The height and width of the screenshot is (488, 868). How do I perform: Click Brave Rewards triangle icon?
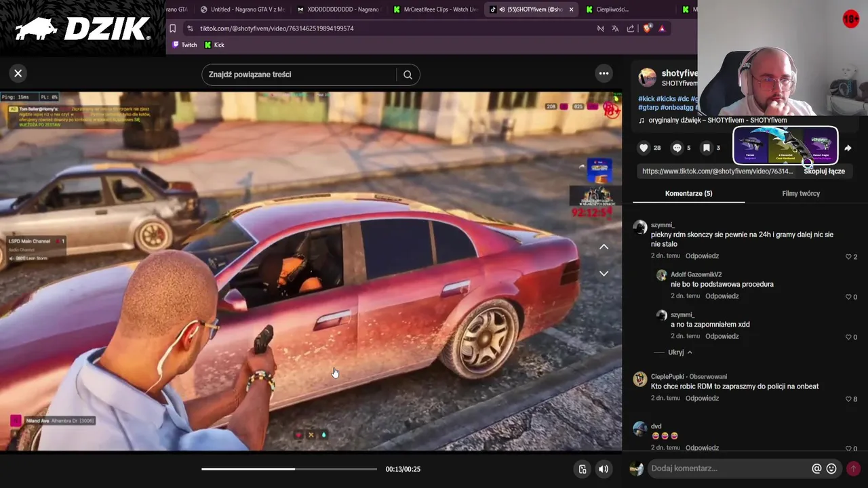[662, 28]
